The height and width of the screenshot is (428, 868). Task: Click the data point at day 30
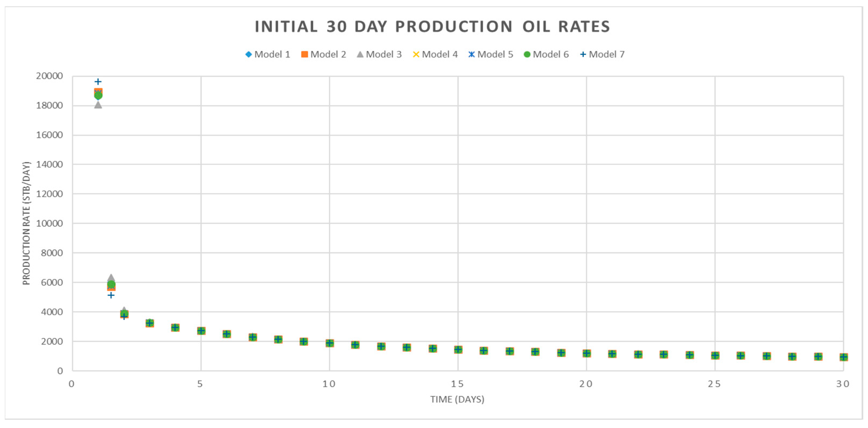tap(843, 357)
